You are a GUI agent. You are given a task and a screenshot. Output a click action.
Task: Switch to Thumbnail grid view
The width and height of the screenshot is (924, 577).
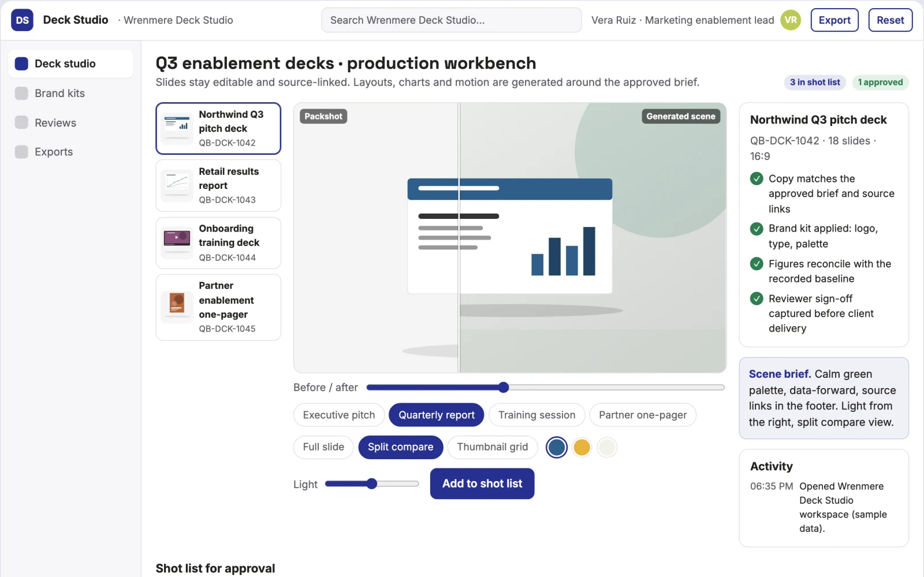pyautogui.click(x=493, y=447)
